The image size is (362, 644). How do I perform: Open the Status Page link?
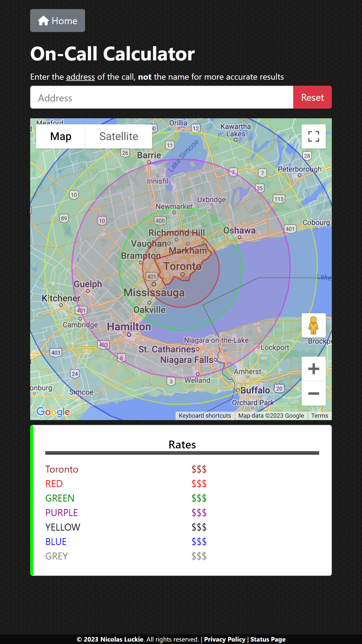(x=268, y=639)
